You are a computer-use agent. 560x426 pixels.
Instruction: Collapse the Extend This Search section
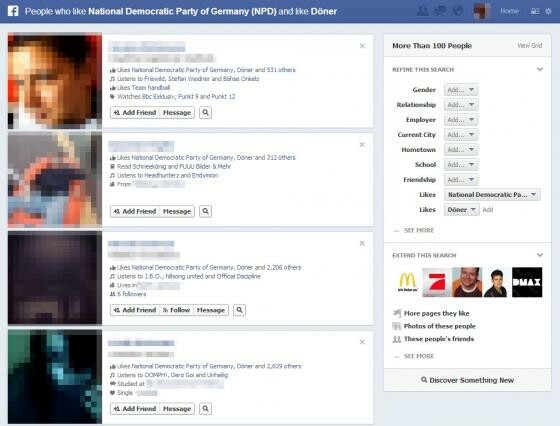click(540, 255)
